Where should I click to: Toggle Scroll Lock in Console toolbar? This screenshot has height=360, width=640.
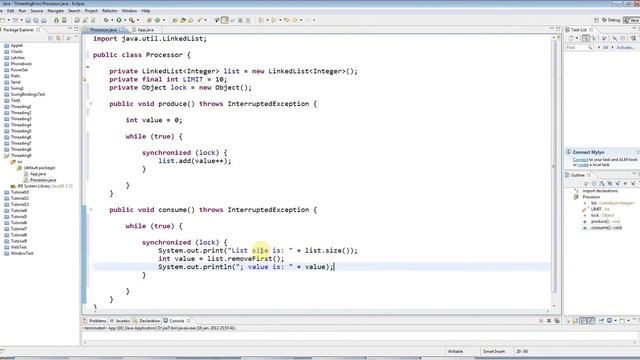pos(574,321)
